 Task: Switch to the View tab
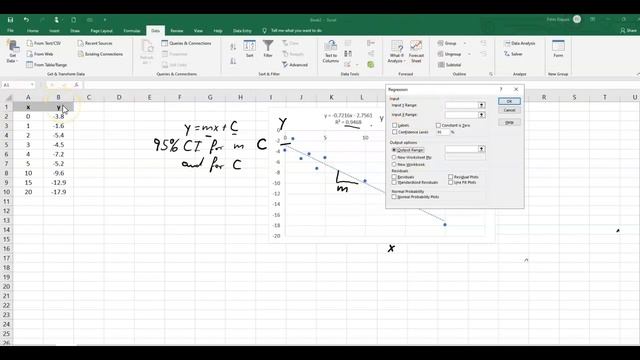pos(198,31)
